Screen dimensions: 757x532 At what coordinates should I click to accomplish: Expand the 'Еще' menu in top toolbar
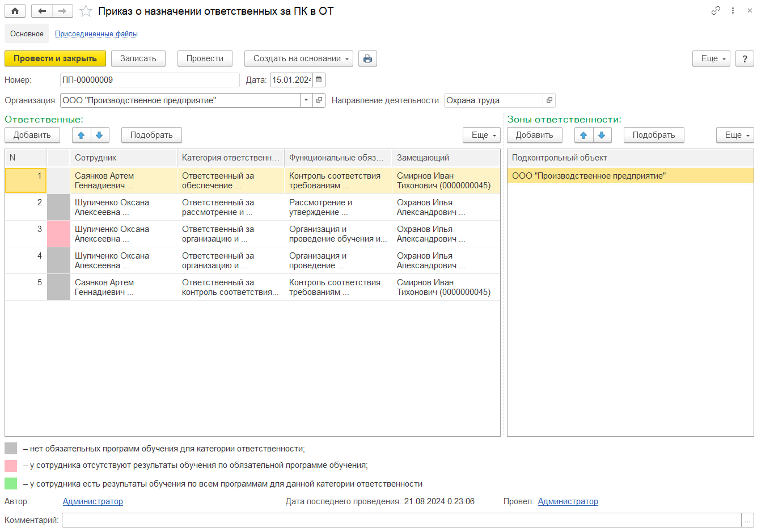(x=711, y=58)
